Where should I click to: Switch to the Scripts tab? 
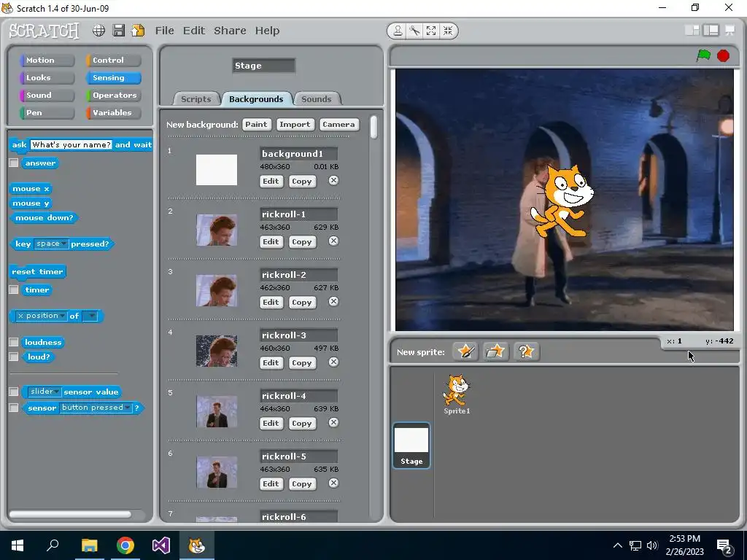click(196, 99)
